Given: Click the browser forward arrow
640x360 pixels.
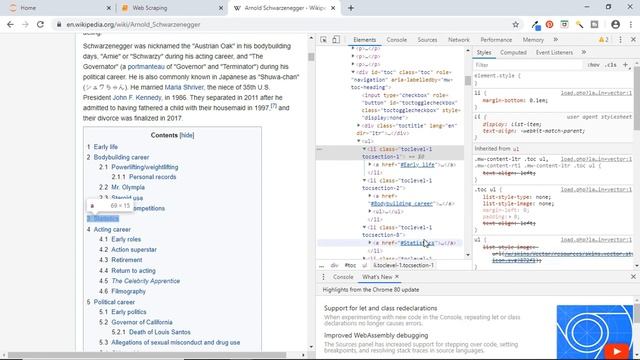Looking at the screenshot, I should click(25, 24).
